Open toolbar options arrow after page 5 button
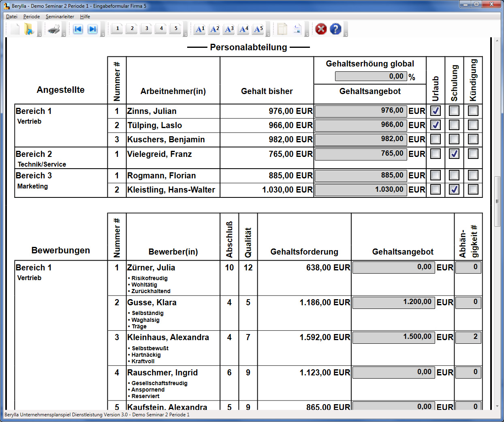This screenshot has height=422, width=504. 186,35
